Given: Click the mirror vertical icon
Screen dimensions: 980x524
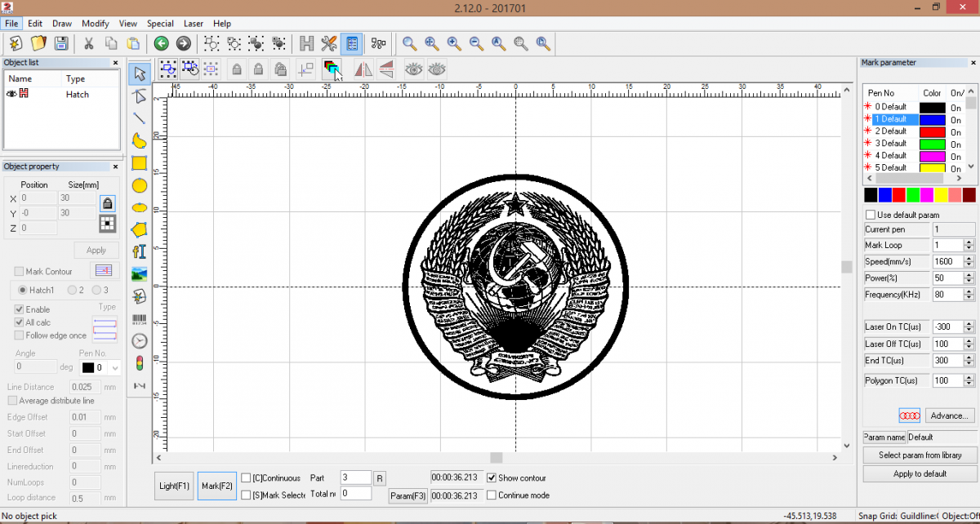Looking at the screenshot, I should 386,69.
